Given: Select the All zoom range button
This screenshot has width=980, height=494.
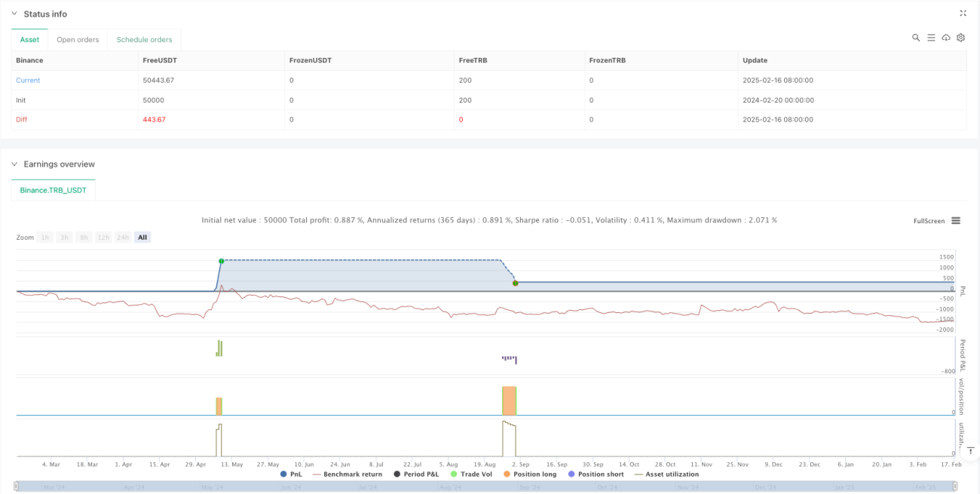Looking at the screenshot, I should pyautogui.click(x=142, y=237).
